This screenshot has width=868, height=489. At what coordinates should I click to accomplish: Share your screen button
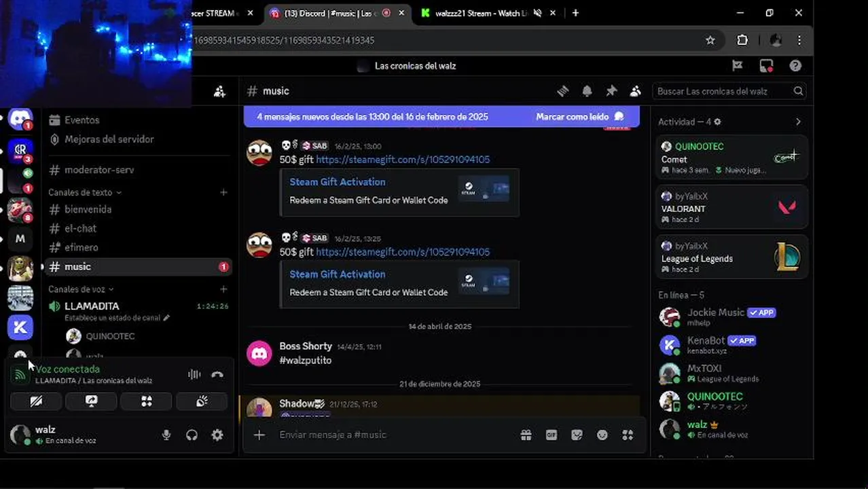[x=91, y=401]
